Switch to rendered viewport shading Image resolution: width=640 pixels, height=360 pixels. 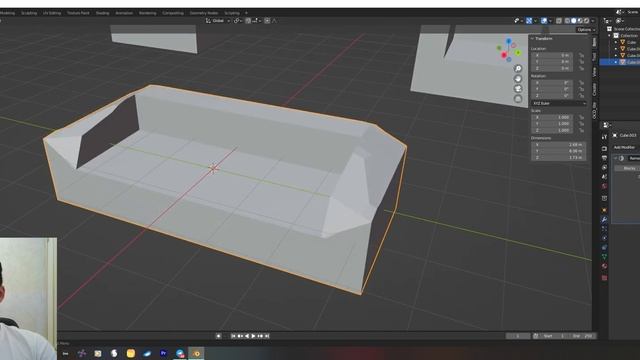587,20
